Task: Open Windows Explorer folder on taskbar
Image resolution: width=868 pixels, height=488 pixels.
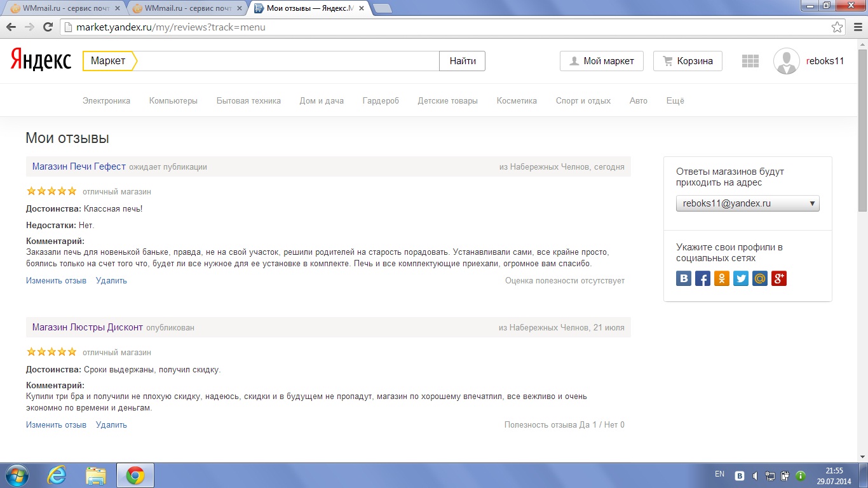Action: pyautogui.click(x=96, y=475)
